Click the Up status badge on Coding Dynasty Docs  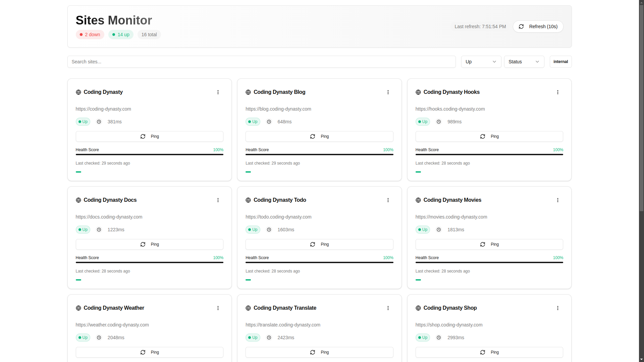pos(83,229)
